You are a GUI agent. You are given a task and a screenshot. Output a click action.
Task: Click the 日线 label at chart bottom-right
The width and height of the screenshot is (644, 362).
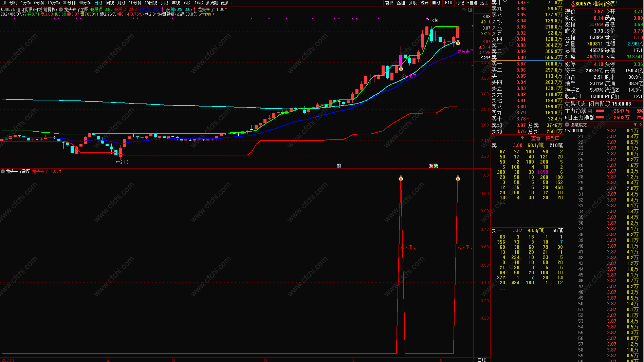click(x=481, y=360)
